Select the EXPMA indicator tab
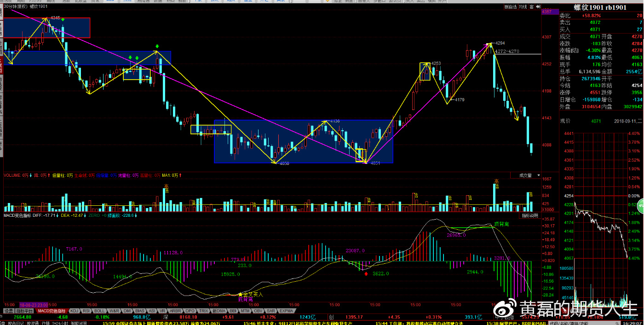This screenshot has height=325, width=644. tap(286, 311)
